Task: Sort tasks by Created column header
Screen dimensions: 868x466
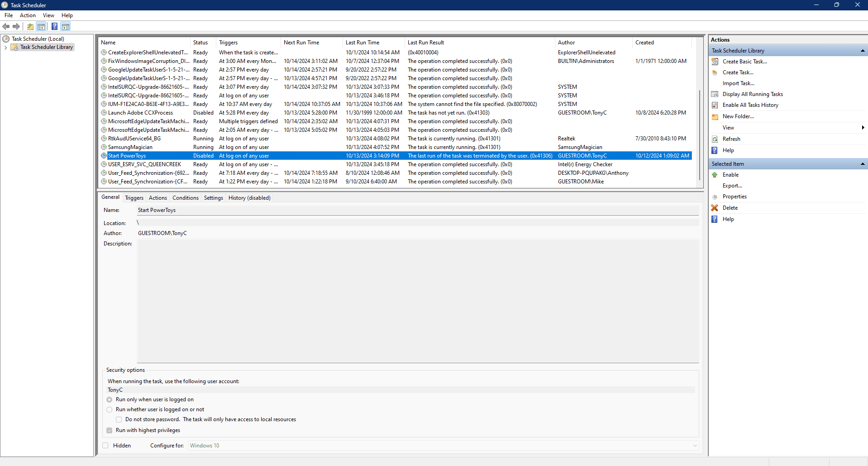Action: click(662, 43)
